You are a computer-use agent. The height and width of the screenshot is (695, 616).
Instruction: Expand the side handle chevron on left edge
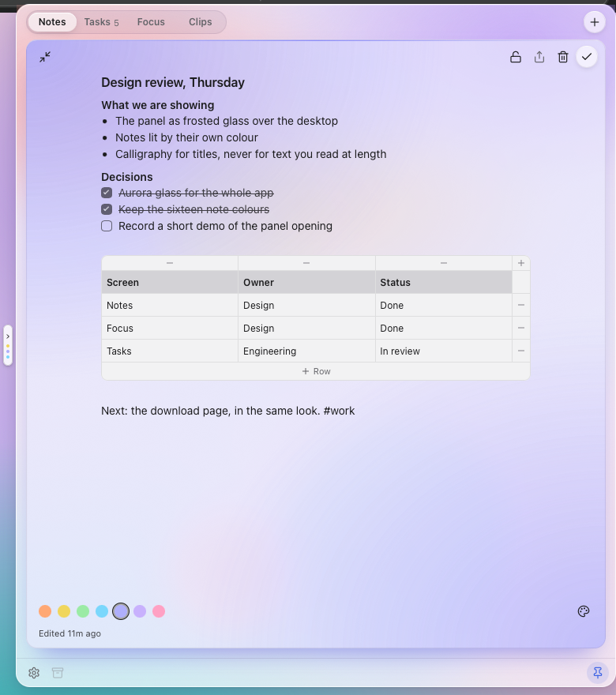point(8,336)
